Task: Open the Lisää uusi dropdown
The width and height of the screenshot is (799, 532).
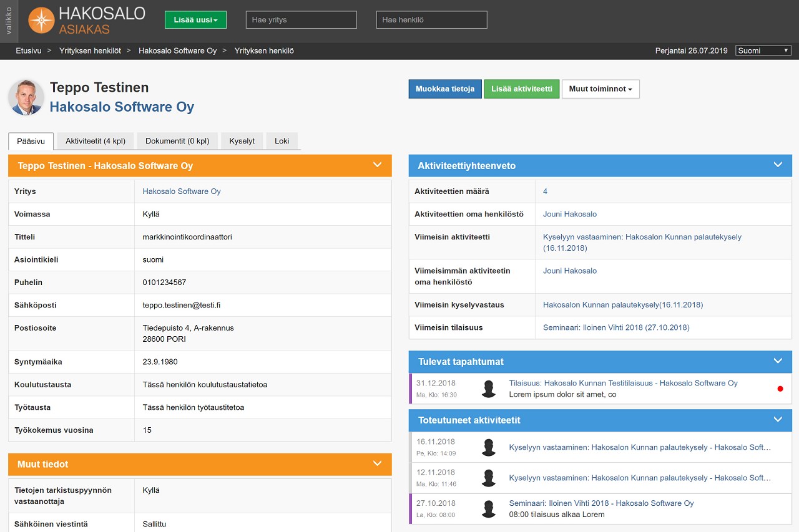Action: pos(195,20)
